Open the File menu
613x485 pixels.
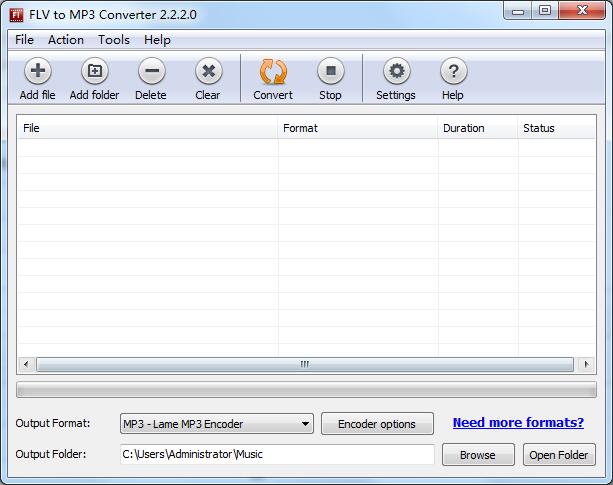coord(24,40)
